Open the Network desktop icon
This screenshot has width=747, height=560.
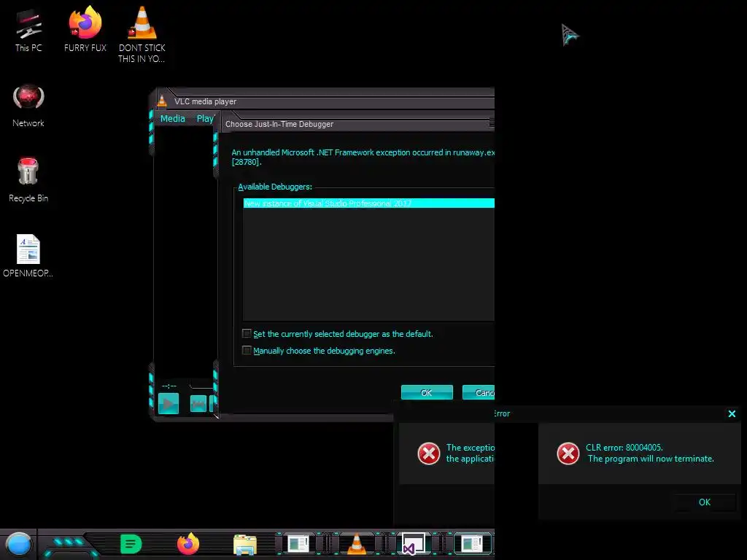(28, 106)
